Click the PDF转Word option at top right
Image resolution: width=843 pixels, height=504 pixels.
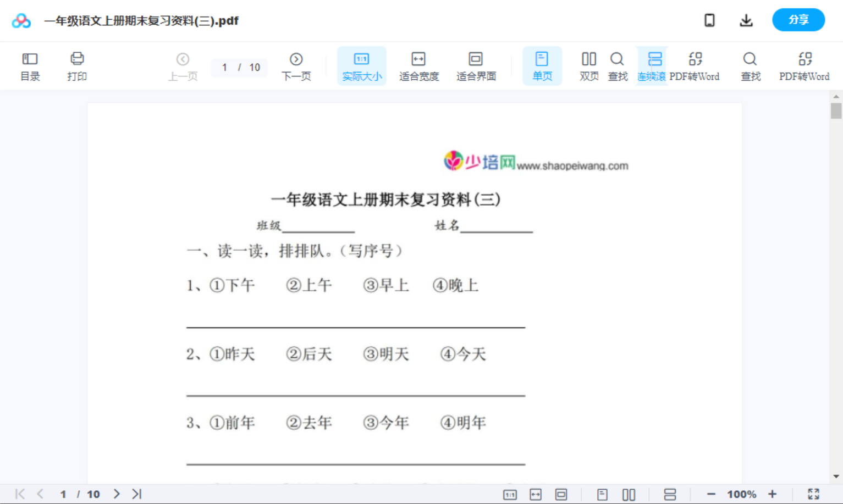tap(805, 65)
